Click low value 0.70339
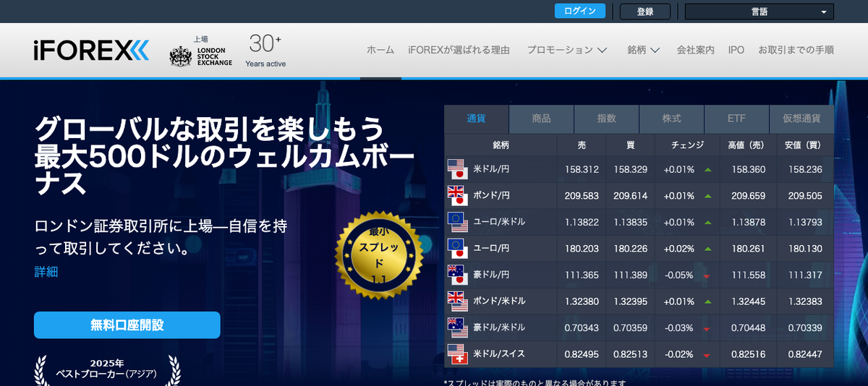Viewport: 868px width, 386px height. tap(805, 328)
